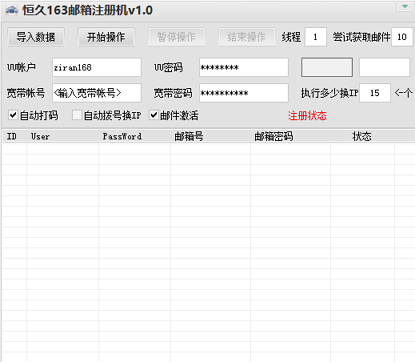Click the red 注册状态 label

click(x=307, y=116)
